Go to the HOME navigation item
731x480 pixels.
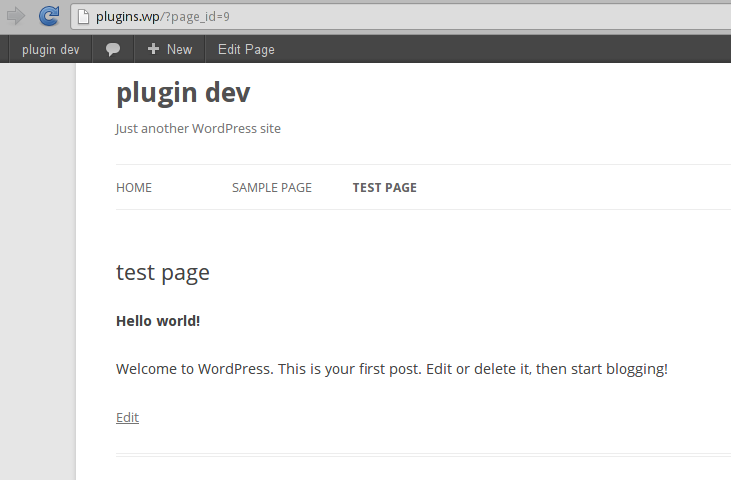(x=134, y=187)
